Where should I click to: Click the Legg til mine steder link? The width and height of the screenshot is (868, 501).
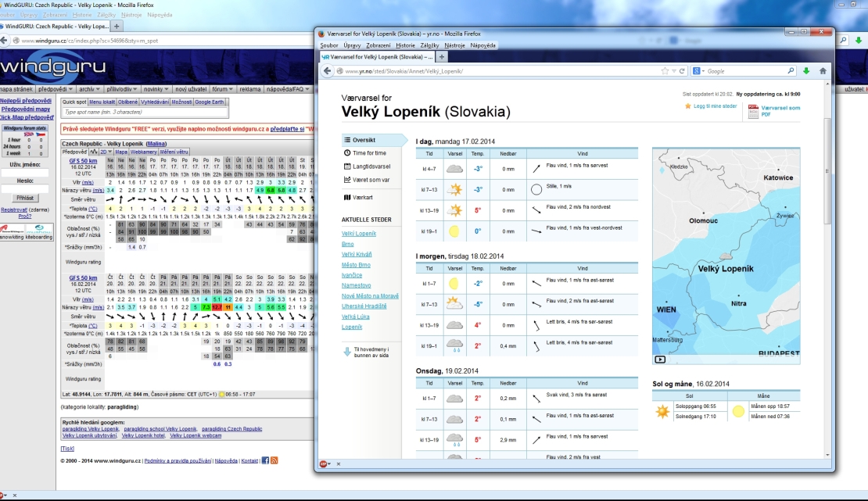[x=716, y=106]
